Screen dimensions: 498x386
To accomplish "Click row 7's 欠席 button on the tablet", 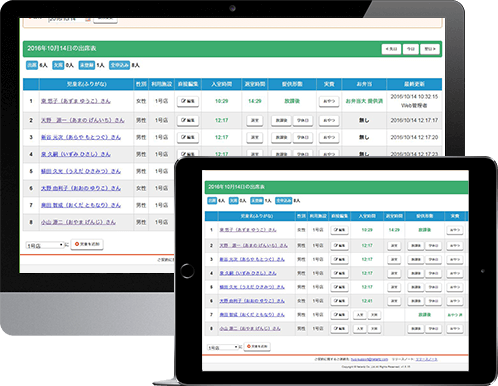I will [374, 315].
